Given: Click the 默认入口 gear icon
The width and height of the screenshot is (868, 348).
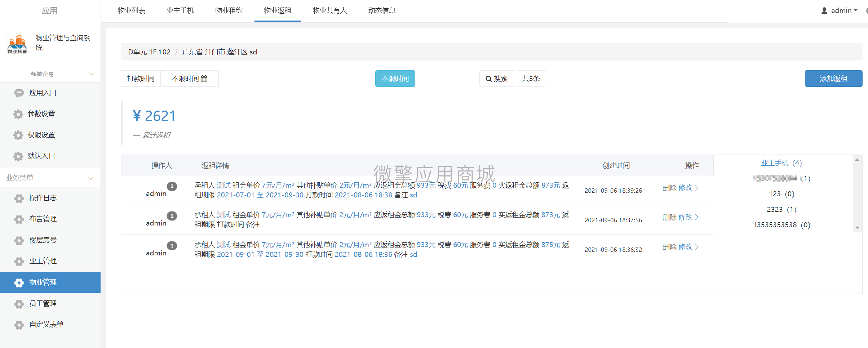Looking at the screenshot, I should pyautogui.click(x=18, y=156).
